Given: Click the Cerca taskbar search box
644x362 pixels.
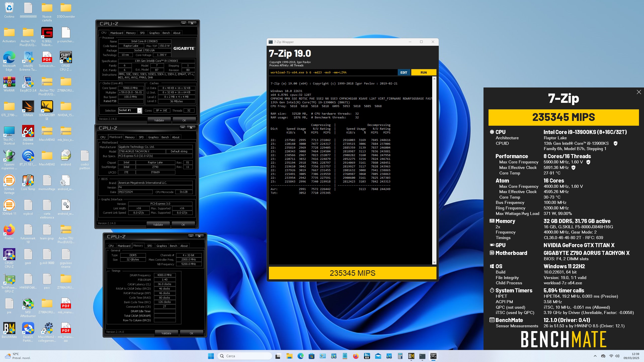Looking at the screenshot, I should 245,356.
